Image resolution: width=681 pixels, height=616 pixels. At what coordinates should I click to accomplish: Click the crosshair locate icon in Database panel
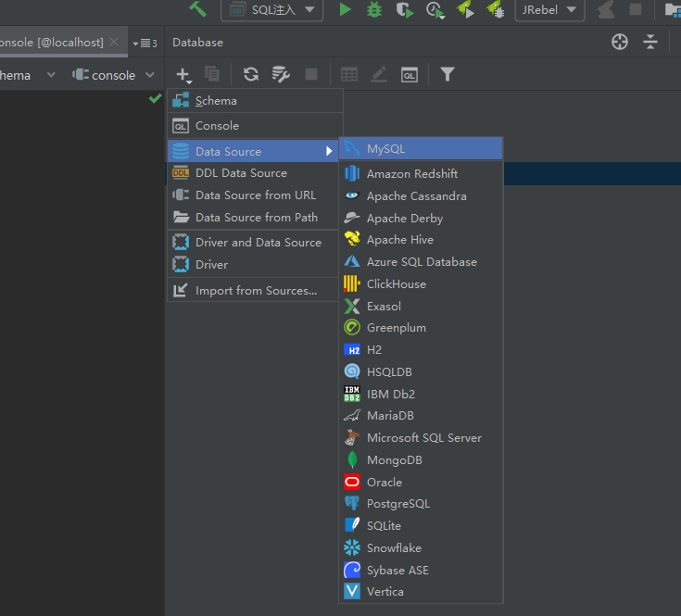click(x=619, y=42)
